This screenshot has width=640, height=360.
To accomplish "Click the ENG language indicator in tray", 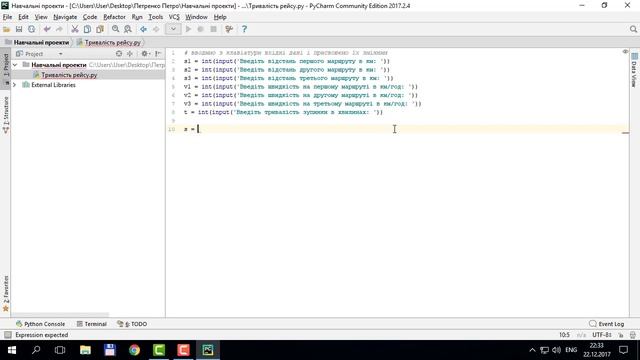I will pos(571,350).
